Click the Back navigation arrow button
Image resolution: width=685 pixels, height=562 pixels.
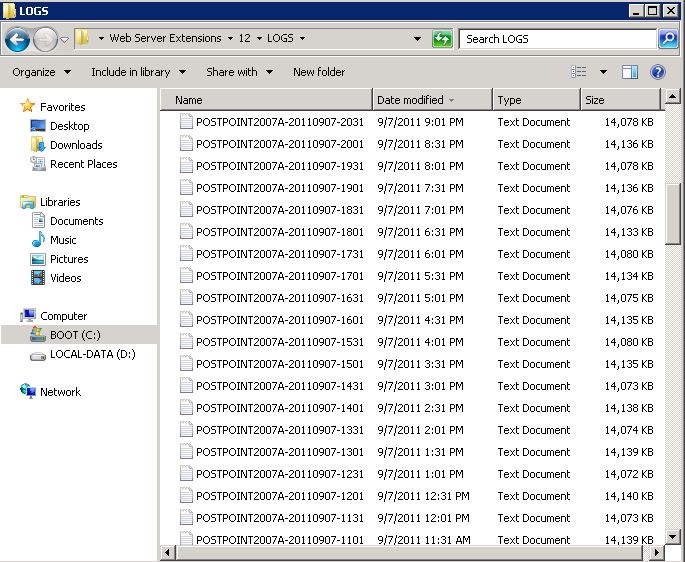(17, 39)
